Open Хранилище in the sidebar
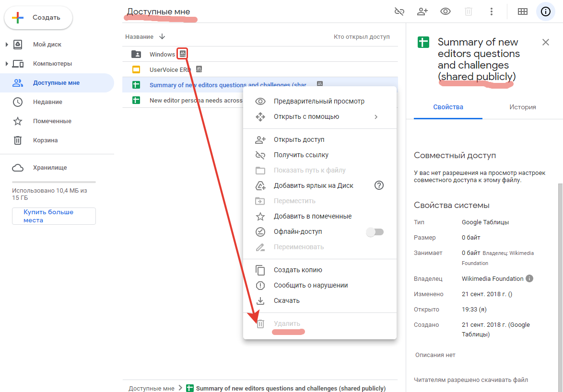This screenshot has height=392, width=563. [50, 168]
